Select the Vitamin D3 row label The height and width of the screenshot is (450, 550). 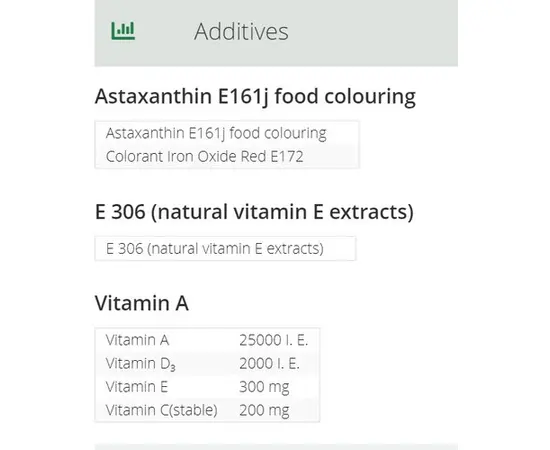(x=141, y=364)
